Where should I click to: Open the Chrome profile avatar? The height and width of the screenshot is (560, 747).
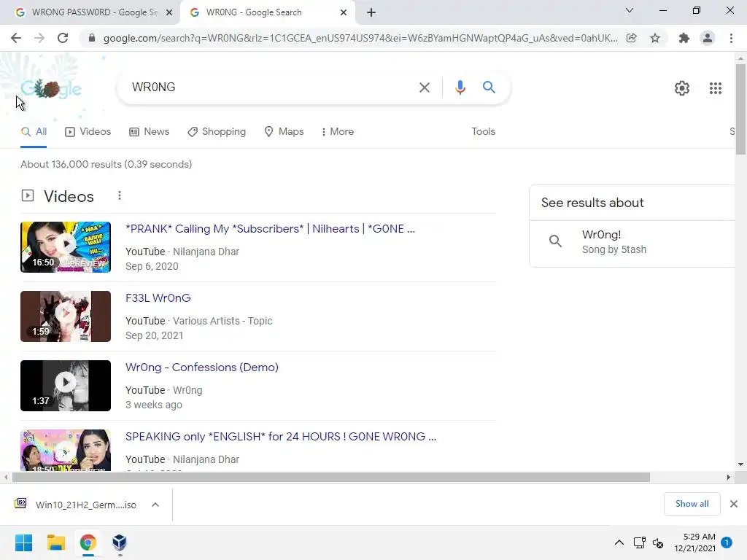click(708, 38)
